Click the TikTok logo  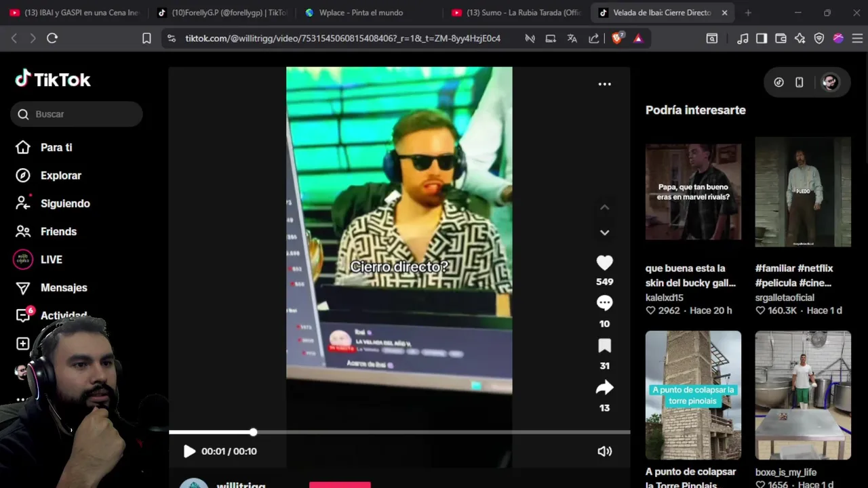[53, 79]
